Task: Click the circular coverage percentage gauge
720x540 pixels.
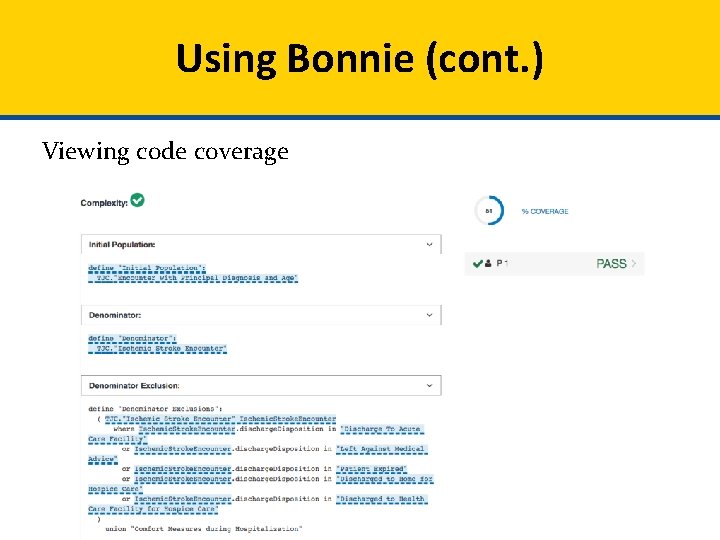Action: 489,211
